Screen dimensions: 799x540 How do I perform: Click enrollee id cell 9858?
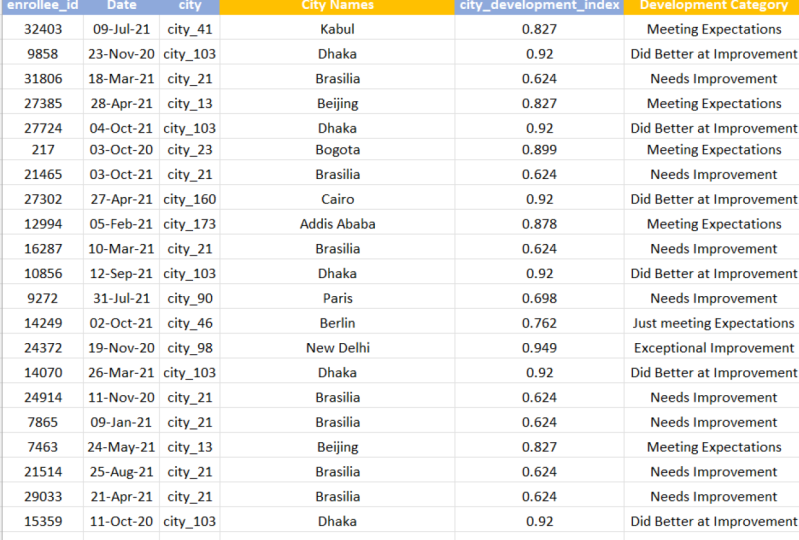43,54
